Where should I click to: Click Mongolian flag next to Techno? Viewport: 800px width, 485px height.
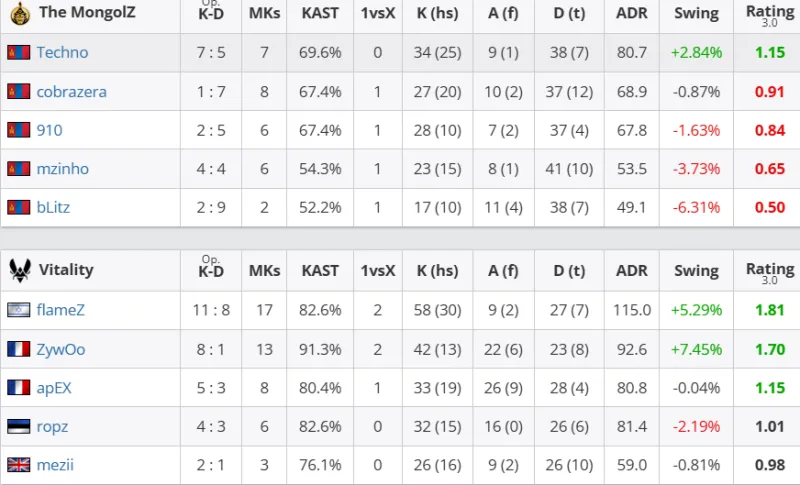tap(18, 52)
